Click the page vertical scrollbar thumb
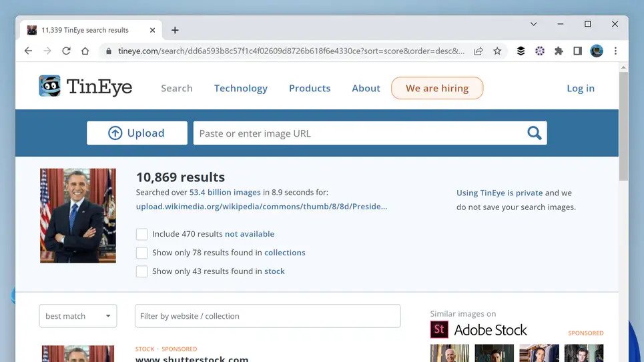Screen dimensions: 644x362 coord(623,127)
